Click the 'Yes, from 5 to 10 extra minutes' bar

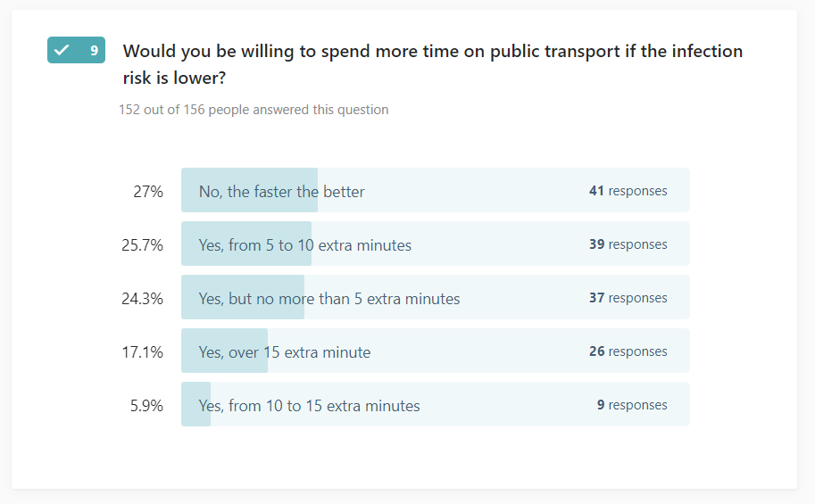tap(436, 244)
